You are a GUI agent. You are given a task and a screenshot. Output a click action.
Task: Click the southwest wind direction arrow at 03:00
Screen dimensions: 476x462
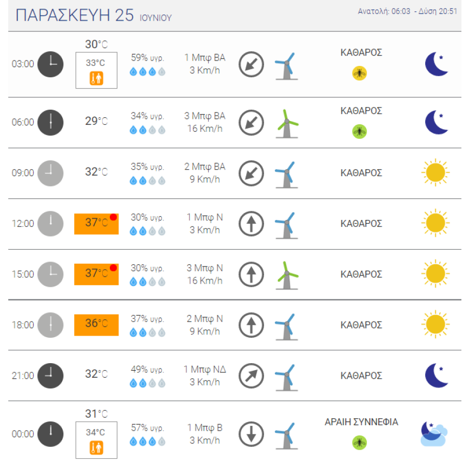click(x=251, y=64)
